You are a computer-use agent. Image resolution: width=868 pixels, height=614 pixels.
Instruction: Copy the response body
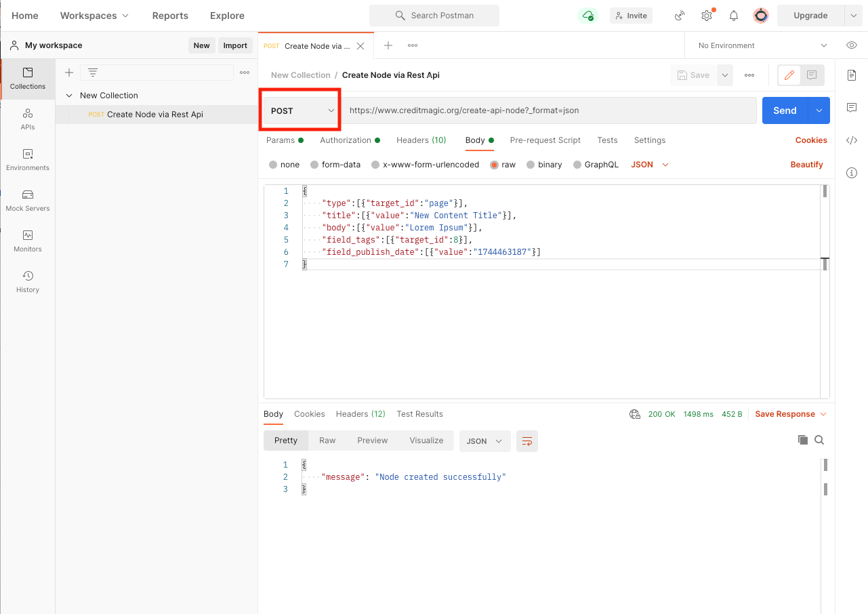[802, 440]
